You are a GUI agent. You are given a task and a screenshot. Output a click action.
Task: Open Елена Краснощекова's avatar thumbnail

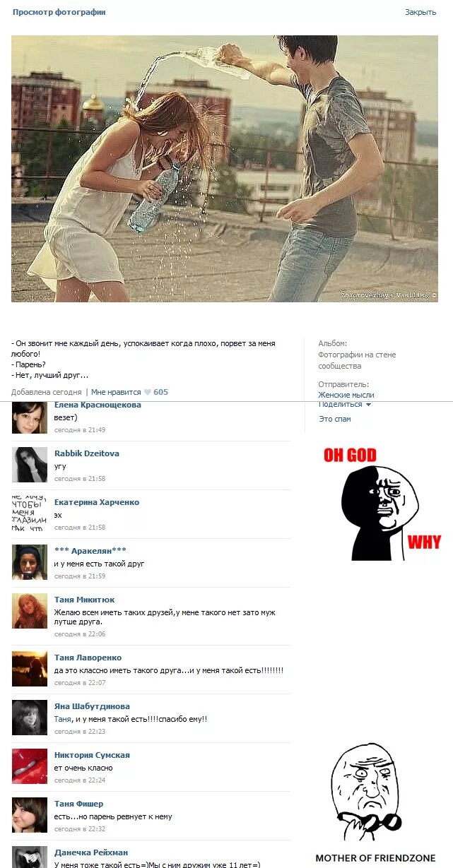[x=30, y=417]
